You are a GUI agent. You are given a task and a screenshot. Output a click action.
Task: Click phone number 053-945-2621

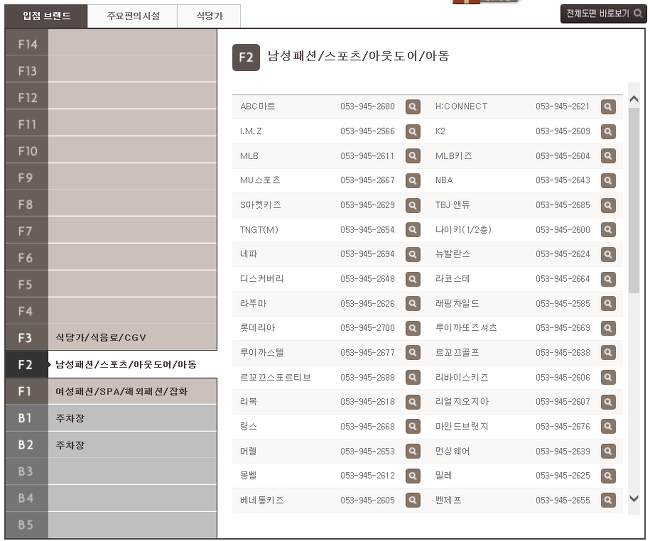tap(562, 107)
